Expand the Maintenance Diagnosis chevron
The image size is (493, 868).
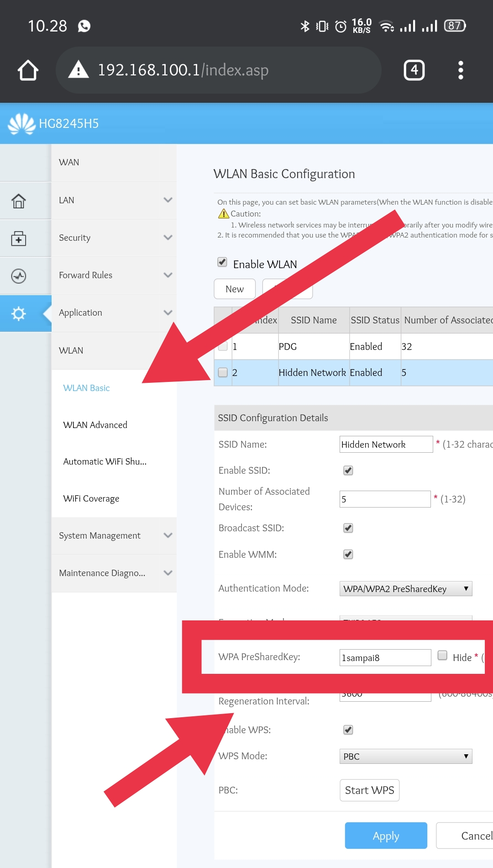point(168,573)
